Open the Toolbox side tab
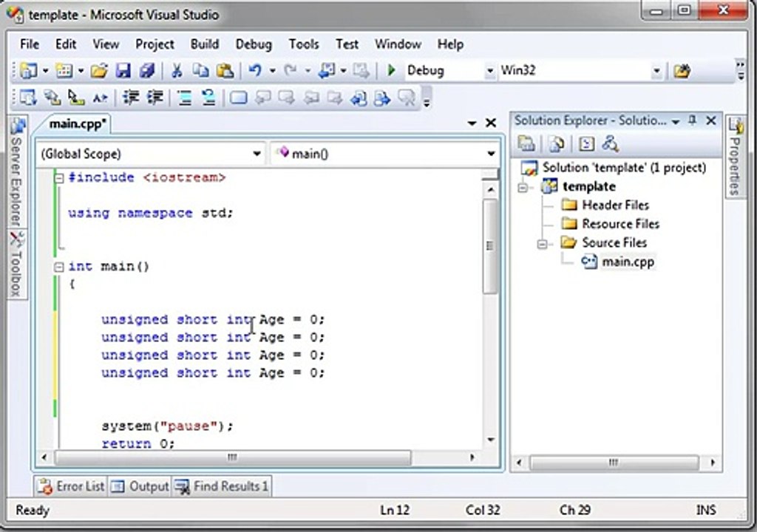757x532 pixels. point(17,264)
